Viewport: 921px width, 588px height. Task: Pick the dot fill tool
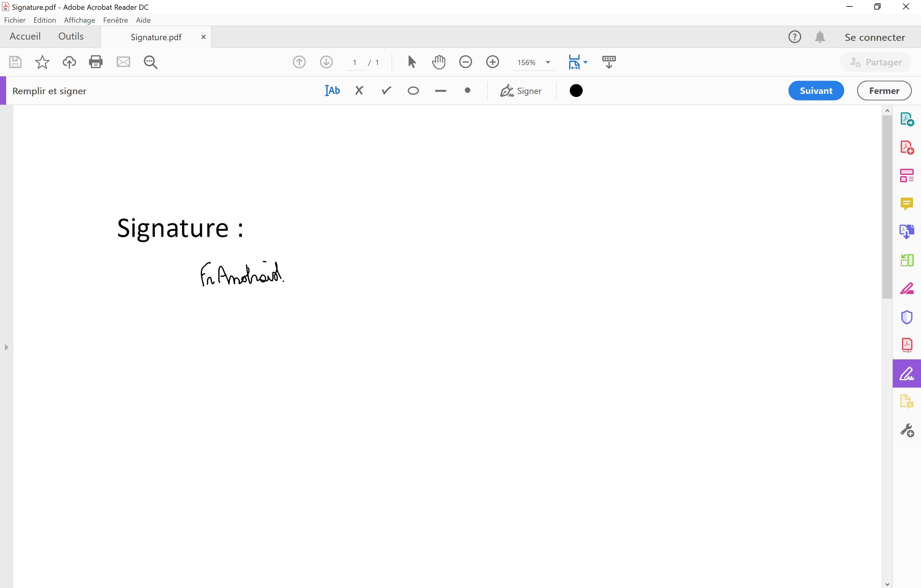click(x=467, y=91)
